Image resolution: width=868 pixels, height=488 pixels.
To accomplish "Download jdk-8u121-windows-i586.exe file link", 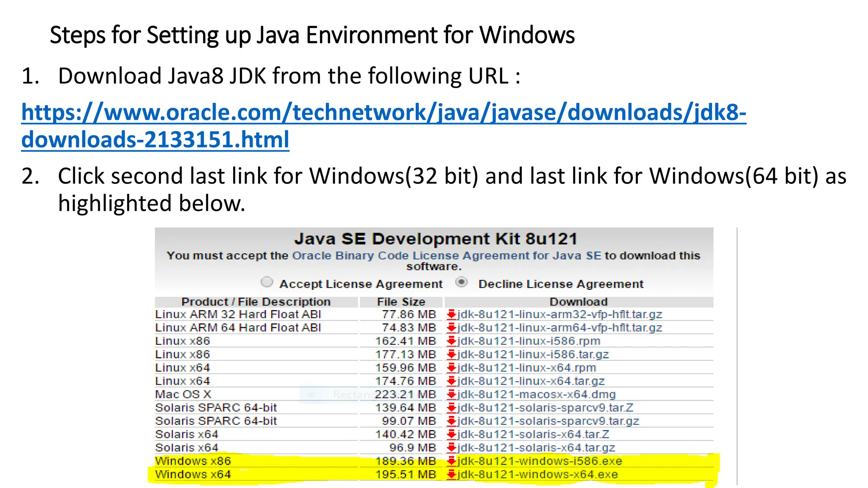I will (540, 461).
